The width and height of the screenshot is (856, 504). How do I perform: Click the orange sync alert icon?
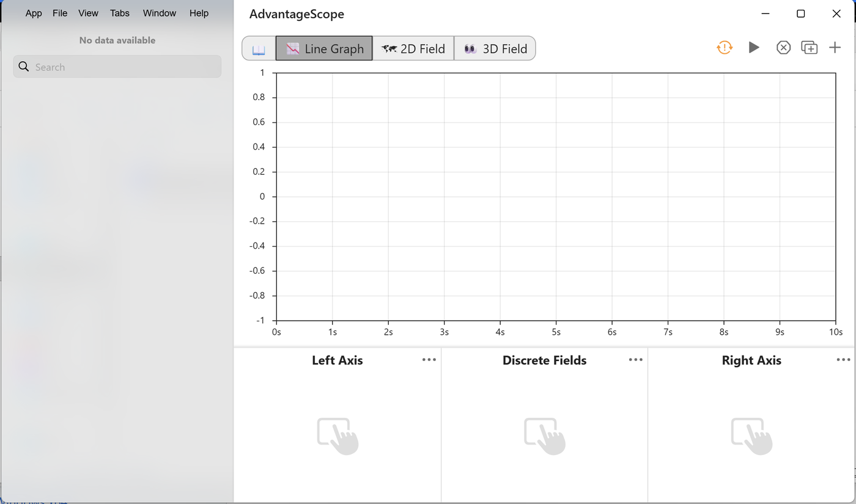(725, 48)
